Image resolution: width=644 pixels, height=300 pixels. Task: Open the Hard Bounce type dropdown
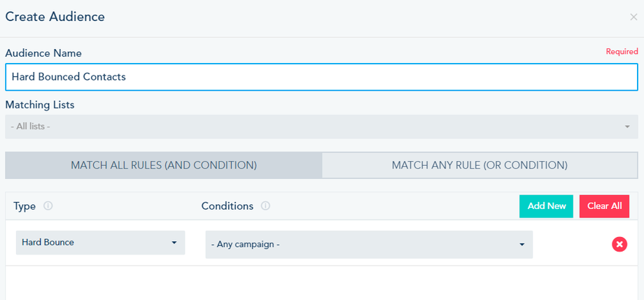tap(94, 243)
